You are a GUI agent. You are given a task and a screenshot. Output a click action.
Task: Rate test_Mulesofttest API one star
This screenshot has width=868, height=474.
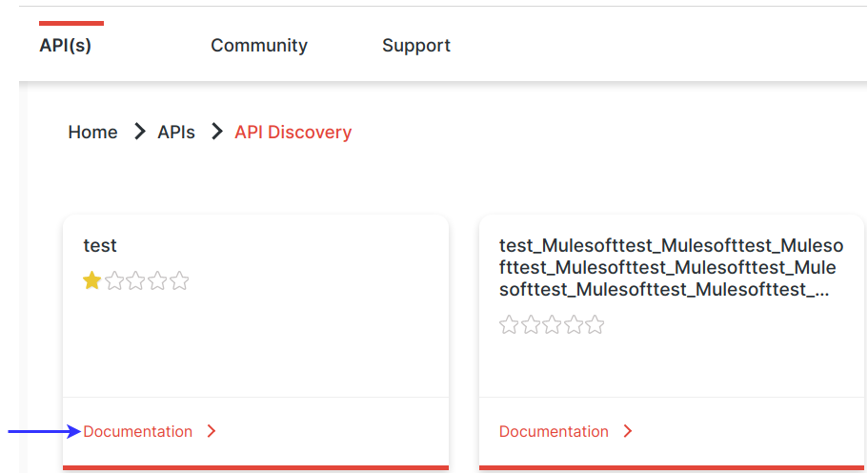(509, 325)
